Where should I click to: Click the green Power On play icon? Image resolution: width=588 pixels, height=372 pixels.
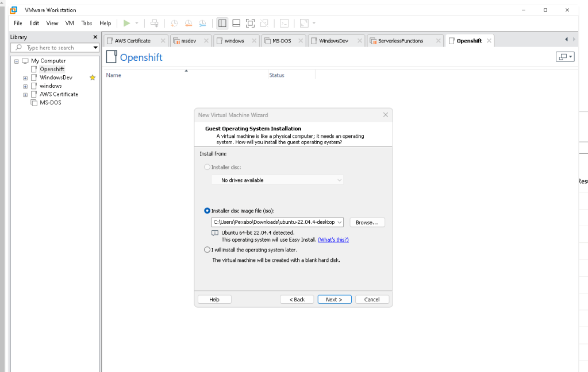click(x=127, y=23)
